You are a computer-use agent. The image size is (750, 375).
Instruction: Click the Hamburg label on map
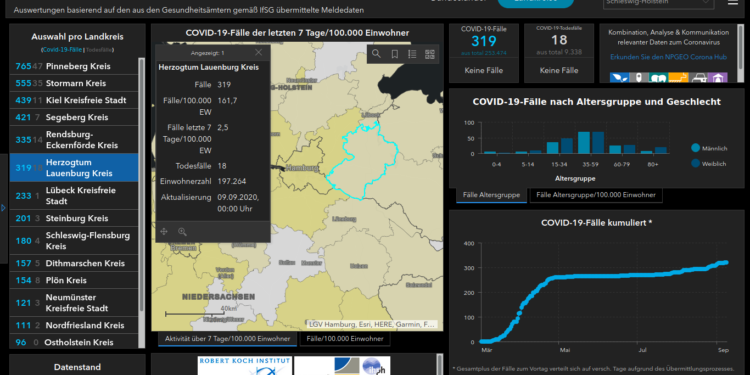click(x=302, y=168)
